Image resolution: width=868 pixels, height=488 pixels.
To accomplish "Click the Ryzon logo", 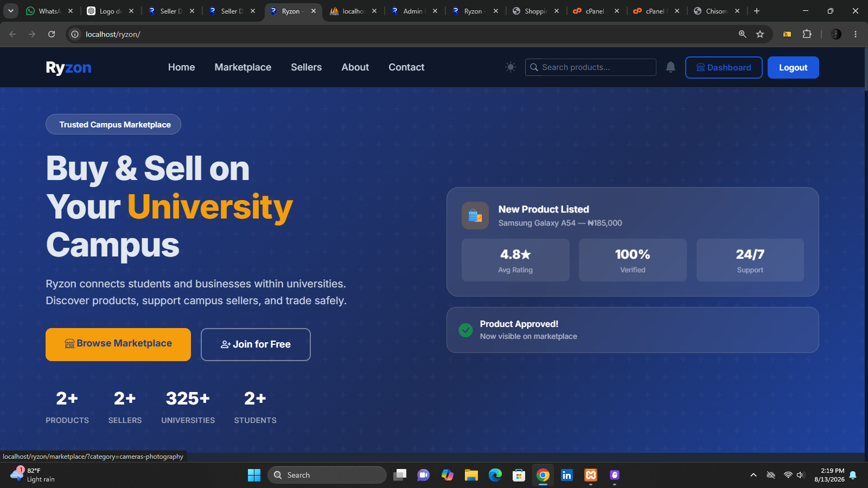I will coord(68,67).
